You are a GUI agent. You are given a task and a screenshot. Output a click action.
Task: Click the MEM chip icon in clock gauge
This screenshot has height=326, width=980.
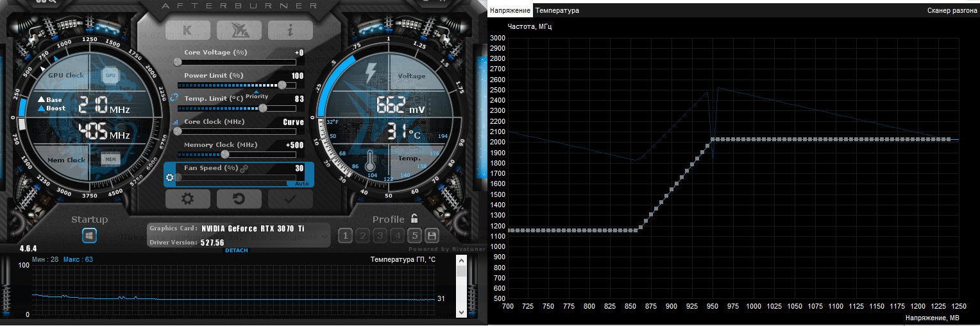[x=110, y=159]
